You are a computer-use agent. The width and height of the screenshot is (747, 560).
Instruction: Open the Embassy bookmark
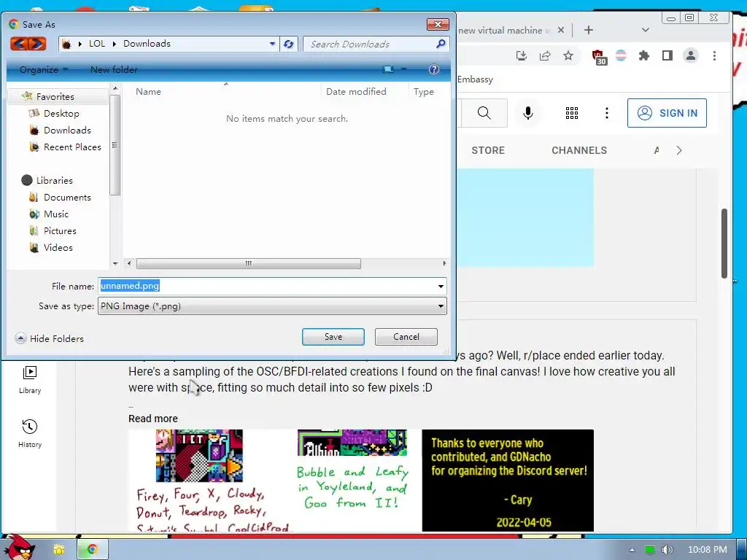[475, 79]
